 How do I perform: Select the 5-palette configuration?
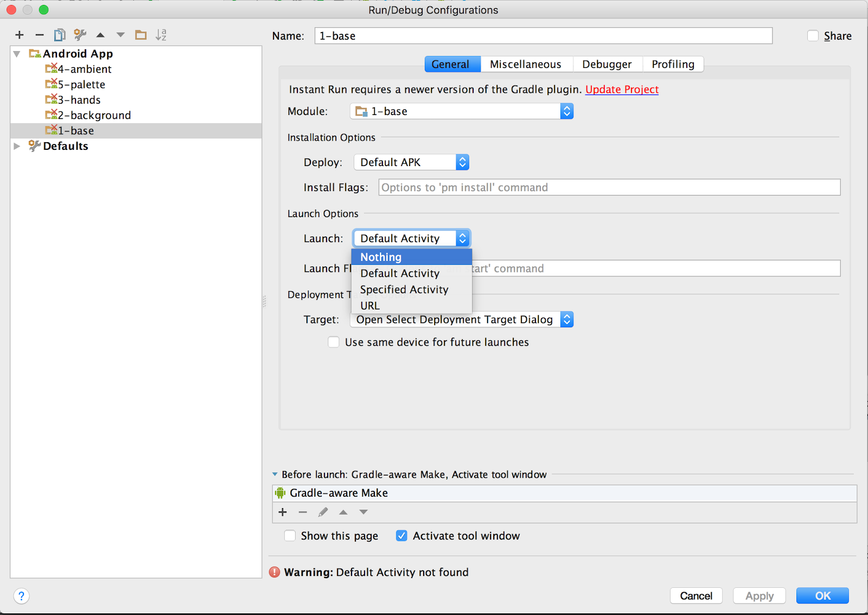pyautogui.click(x=136, y=84)
